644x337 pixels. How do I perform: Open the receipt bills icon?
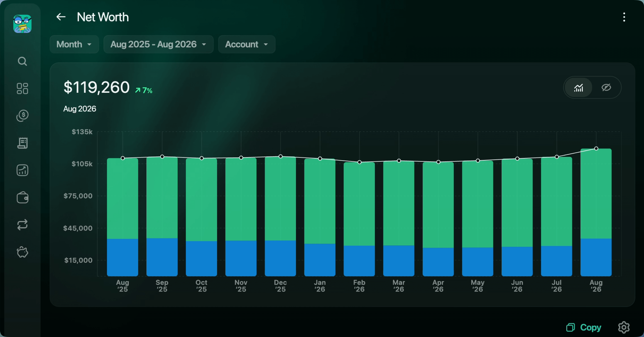pos(22,143)
